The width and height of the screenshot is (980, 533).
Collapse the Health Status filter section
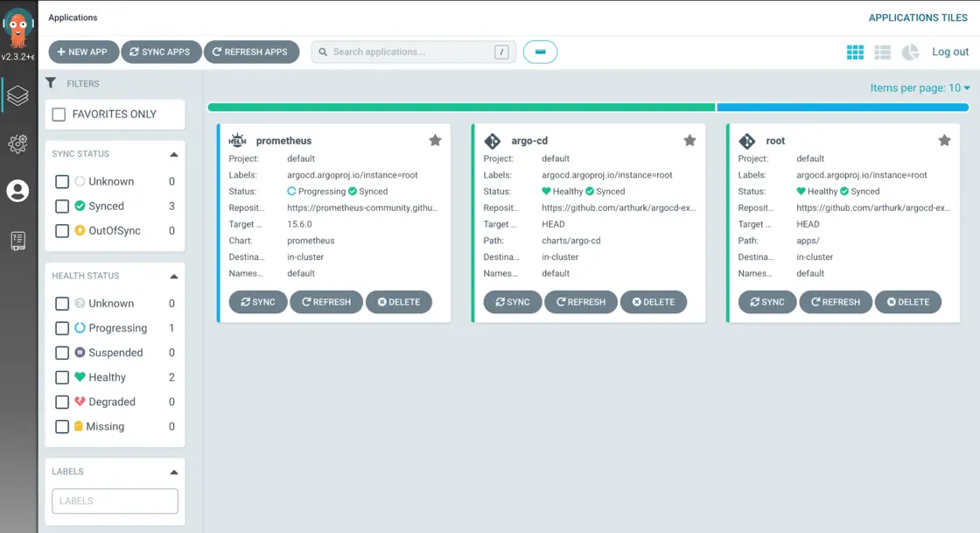tap(173, 276)
